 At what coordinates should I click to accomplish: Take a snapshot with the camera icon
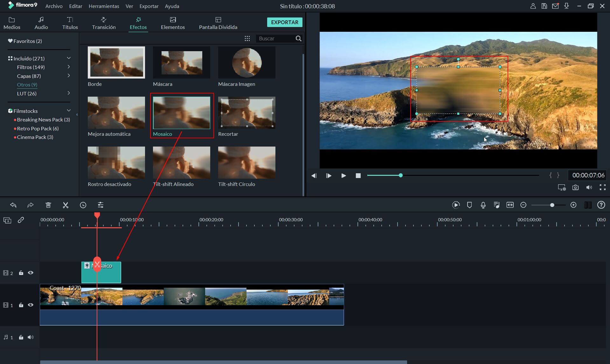coord(575,188)
